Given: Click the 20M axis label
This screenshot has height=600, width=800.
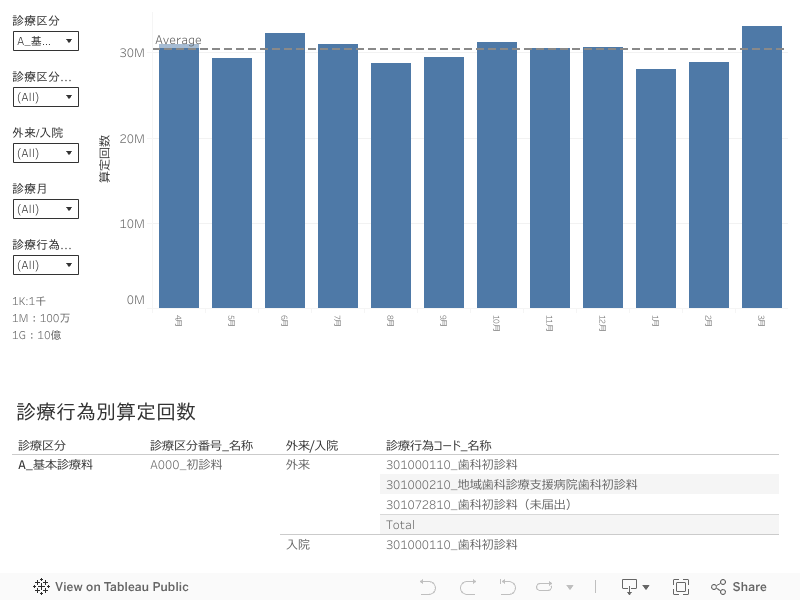Looking at the screenshot, I should click(132, 139).
